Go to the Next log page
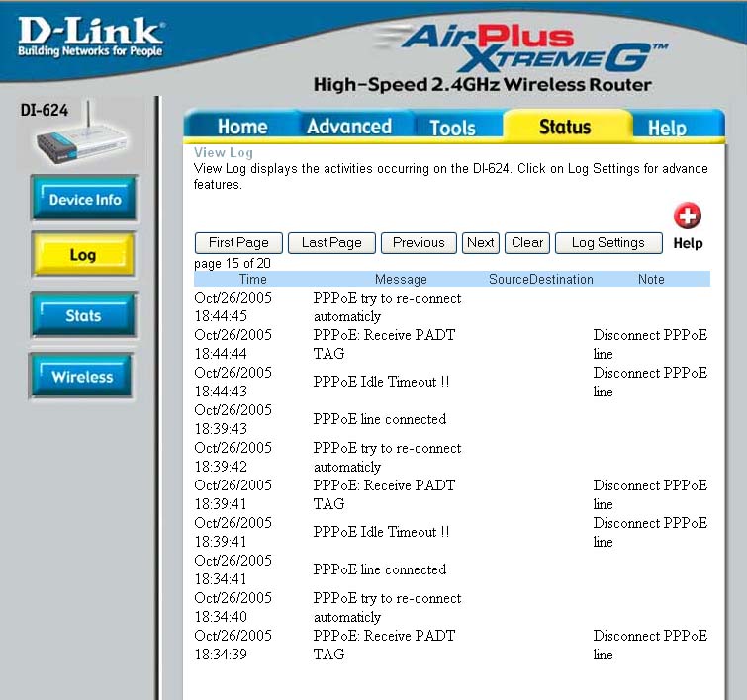 [481, 243]
